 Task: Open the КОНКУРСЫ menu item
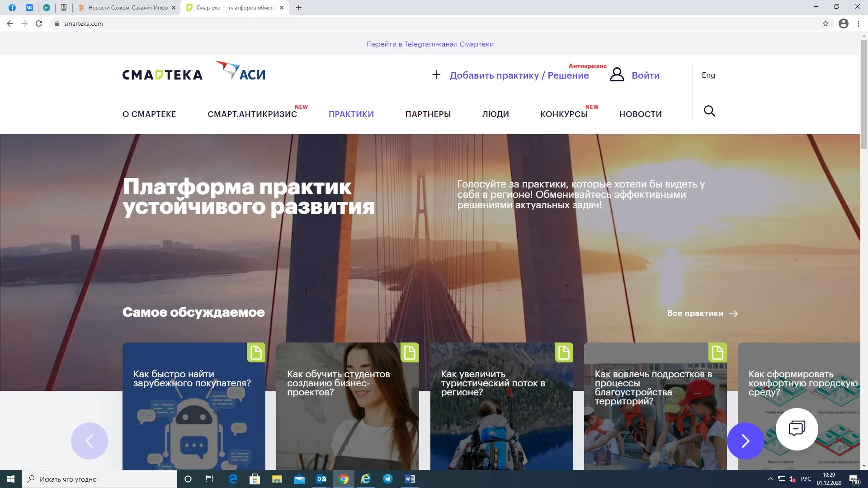point(564,114)
